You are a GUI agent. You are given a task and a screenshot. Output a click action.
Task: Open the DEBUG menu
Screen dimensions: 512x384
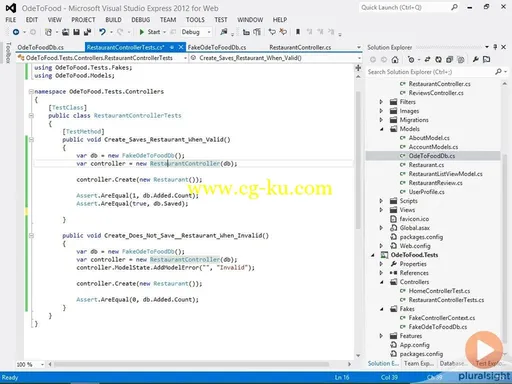click(x=140, y=20)
